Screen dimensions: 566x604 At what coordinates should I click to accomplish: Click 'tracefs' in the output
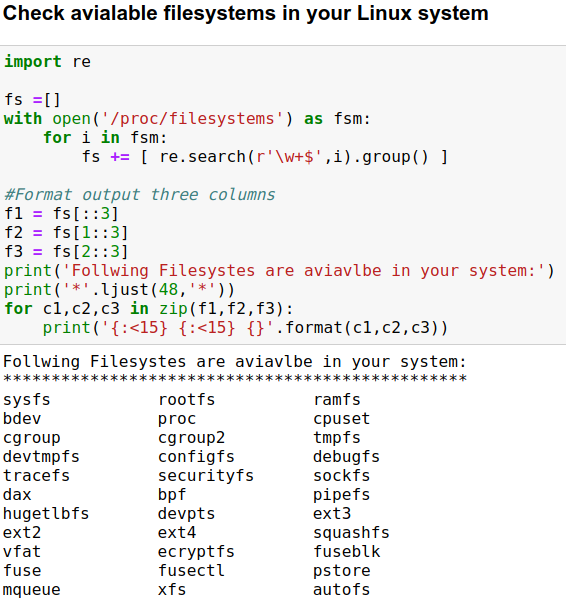point(36,476)
